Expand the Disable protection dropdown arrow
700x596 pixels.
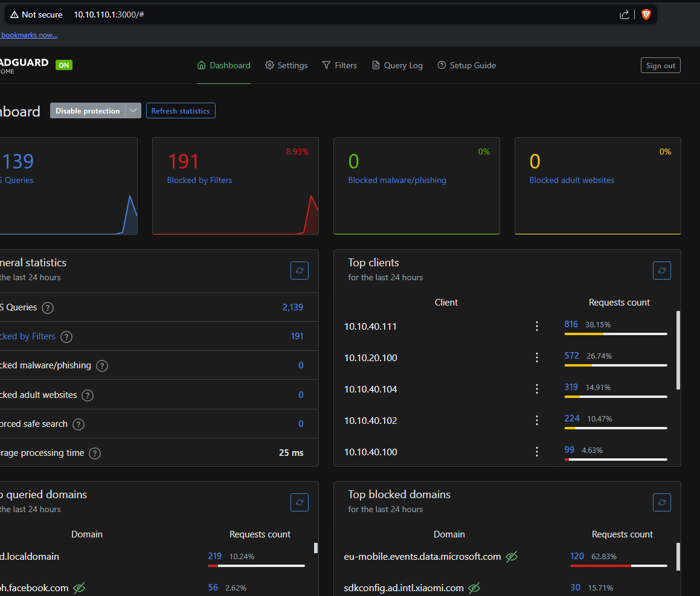coord(133,111)
